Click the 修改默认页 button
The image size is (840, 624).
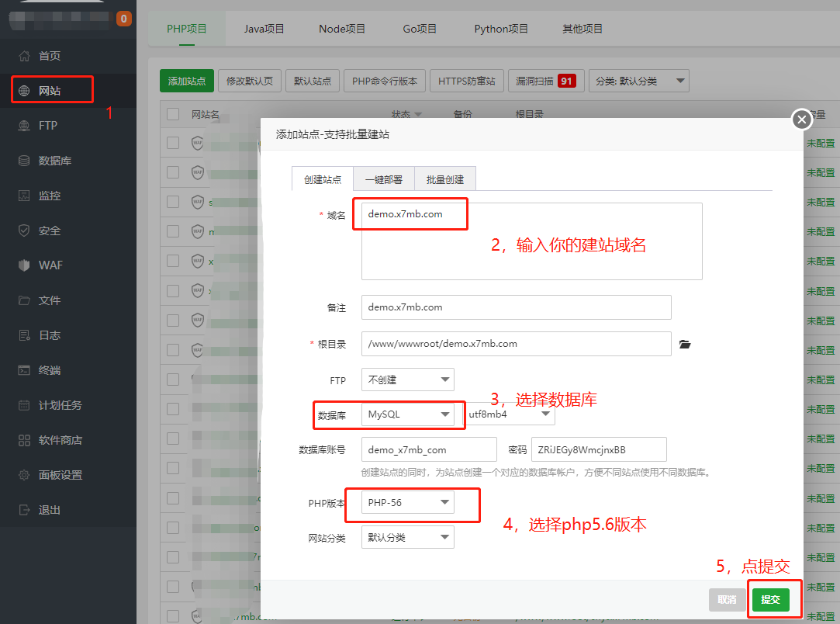tap(250, 81)
